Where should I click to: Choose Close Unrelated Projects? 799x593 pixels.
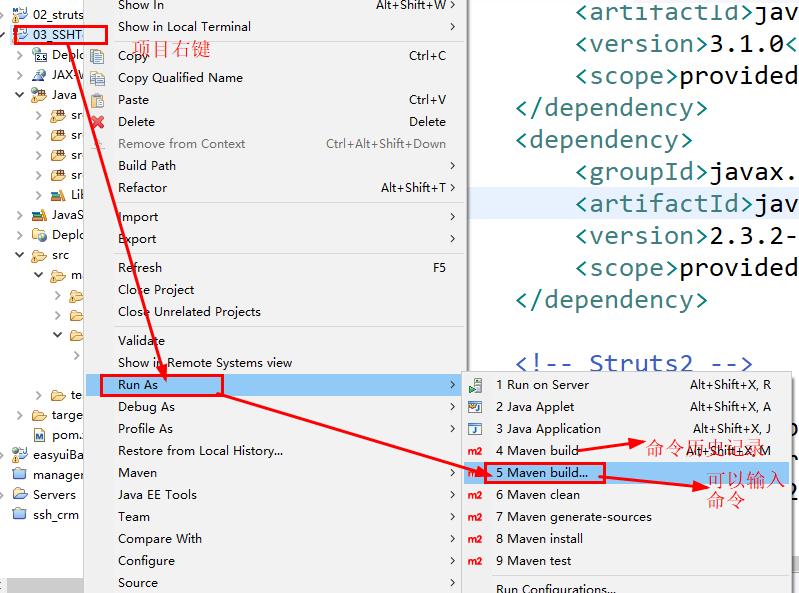(274, 312)
